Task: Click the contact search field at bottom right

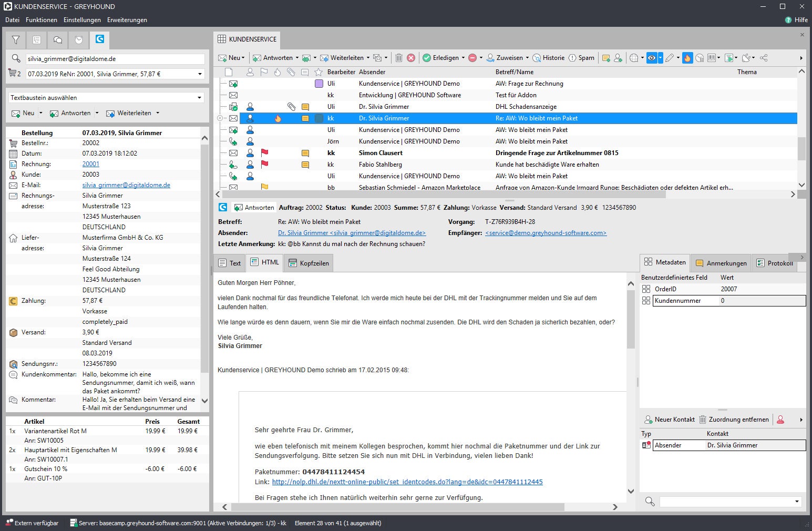Action: coord(731,502)
